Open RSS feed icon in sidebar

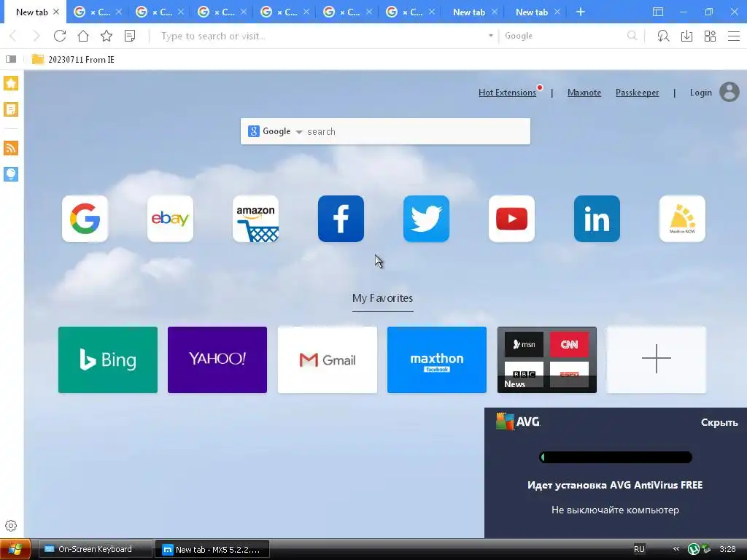11,148
